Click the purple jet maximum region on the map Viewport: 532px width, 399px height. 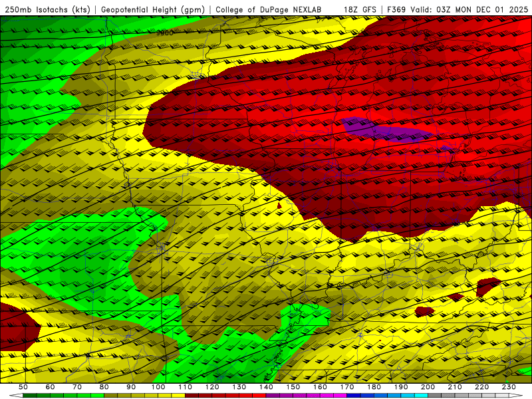[x=387, y=130]
